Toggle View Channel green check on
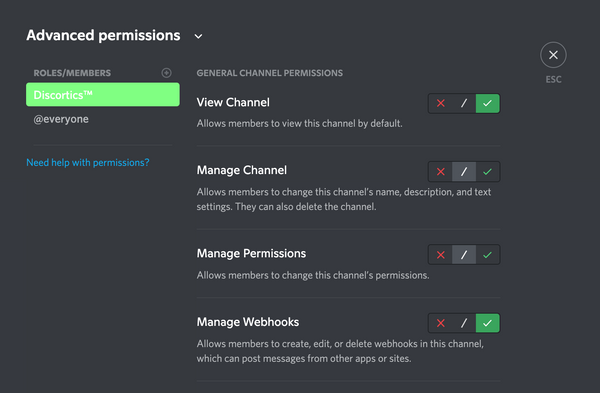The height and width of the screenshot is (393, 600). [x=488, y=103]
